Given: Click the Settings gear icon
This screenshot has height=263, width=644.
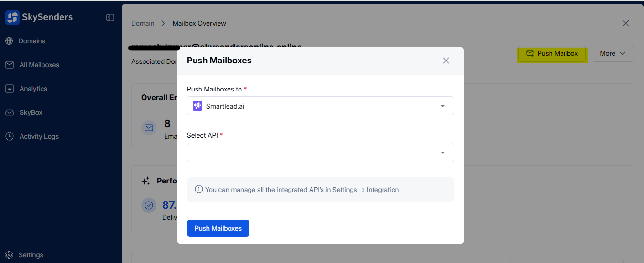Looking at the screenshot, I should click(x=9, y=255).
